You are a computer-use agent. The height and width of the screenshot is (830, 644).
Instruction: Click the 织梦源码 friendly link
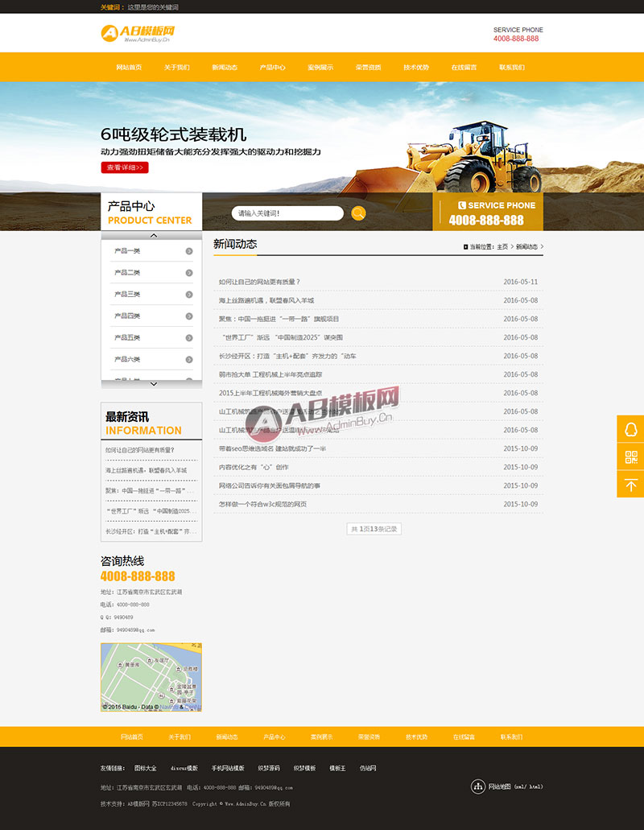[x=269, y=768]
